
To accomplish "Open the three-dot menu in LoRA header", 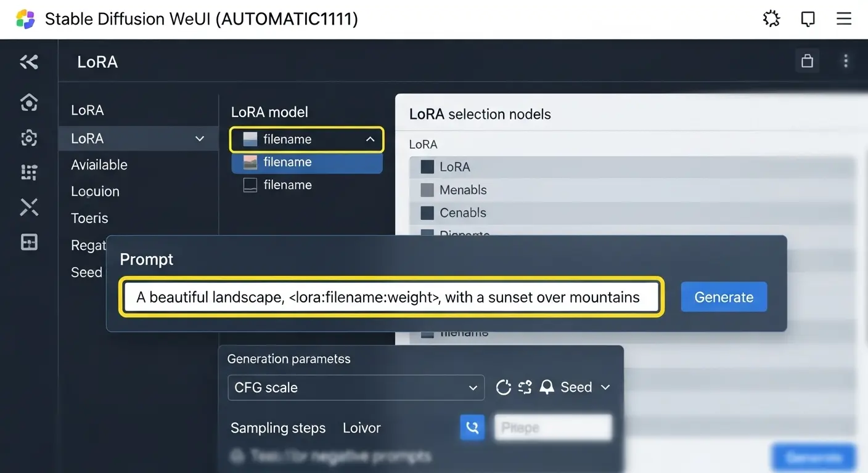I will pos(845,61).
